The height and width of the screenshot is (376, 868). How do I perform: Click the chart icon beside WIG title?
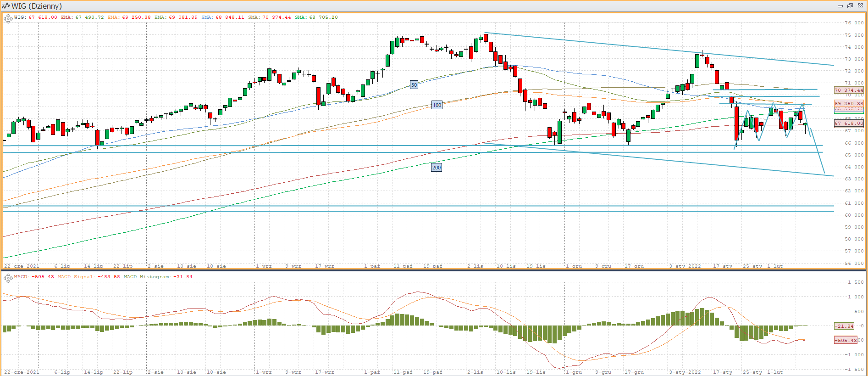[x=6, y=6]
